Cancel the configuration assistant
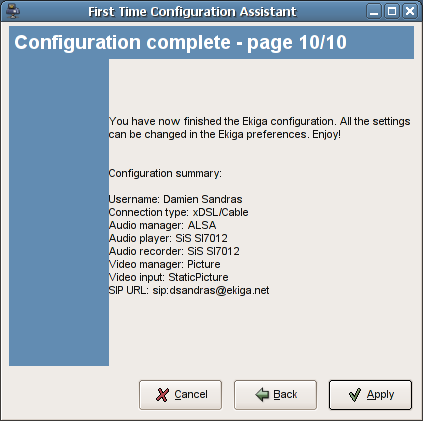This screenshot has width=423, height=421. coord(180,395)
